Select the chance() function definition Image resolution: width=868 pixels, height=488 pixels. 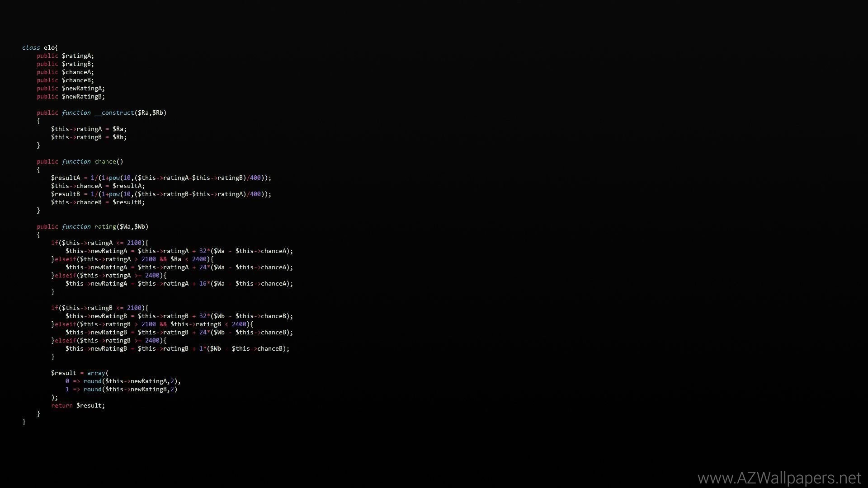pos(108,161)
